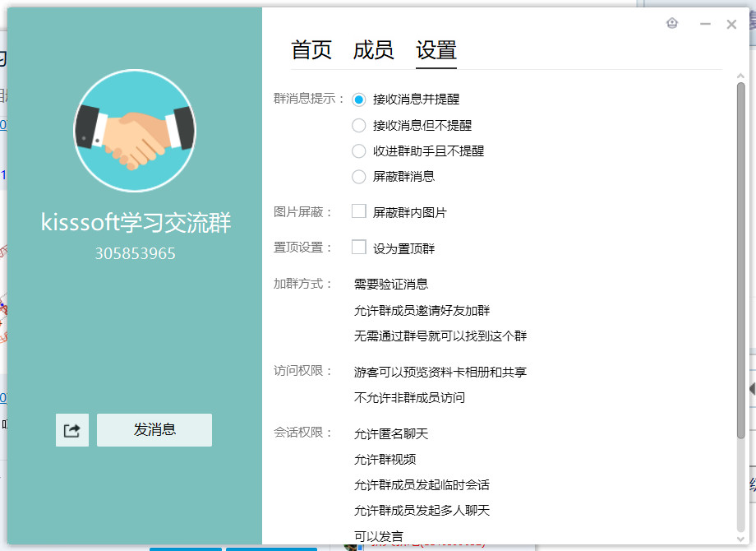
Task: Select 屏蔽群消息 radio option
Action: coord(359,177)
